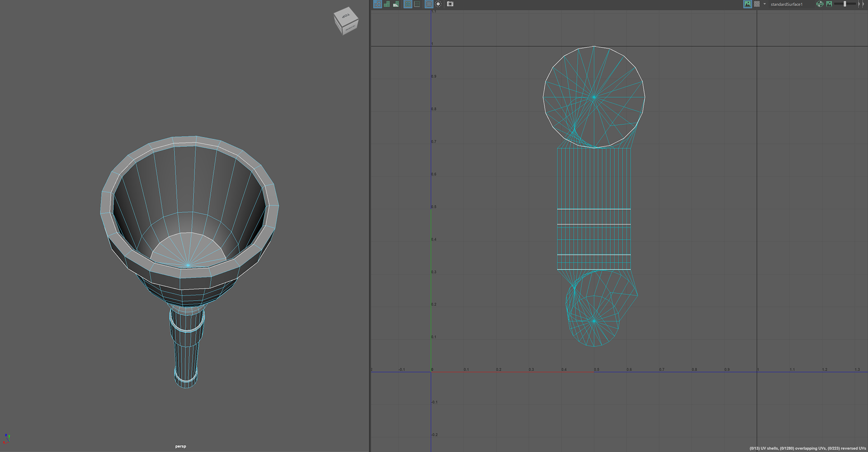Toggle UV wireframe display icon
Screen dimensions: 868x452
(377, 4)
